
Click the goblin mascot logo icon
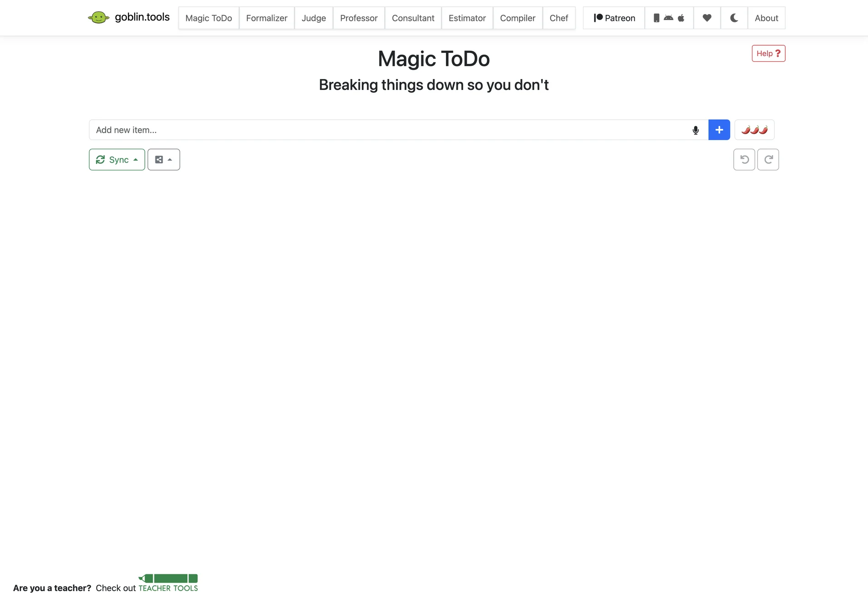[x=99, y=18]
